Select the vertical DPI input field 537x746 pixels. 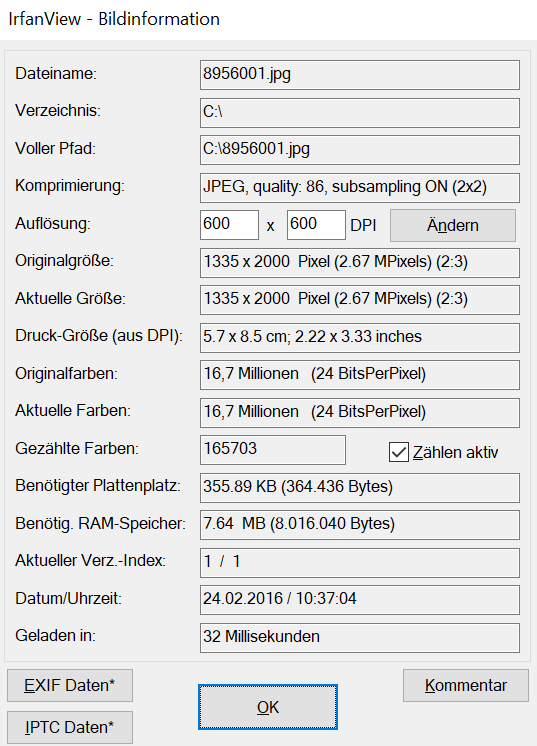click(316, 225)
